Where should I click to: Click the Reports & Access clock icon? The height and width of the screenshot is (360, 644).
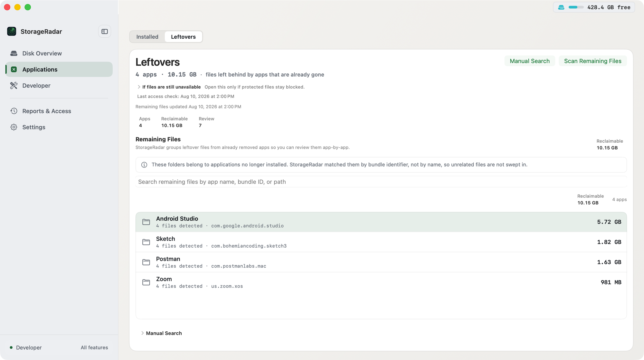(14, 111)
